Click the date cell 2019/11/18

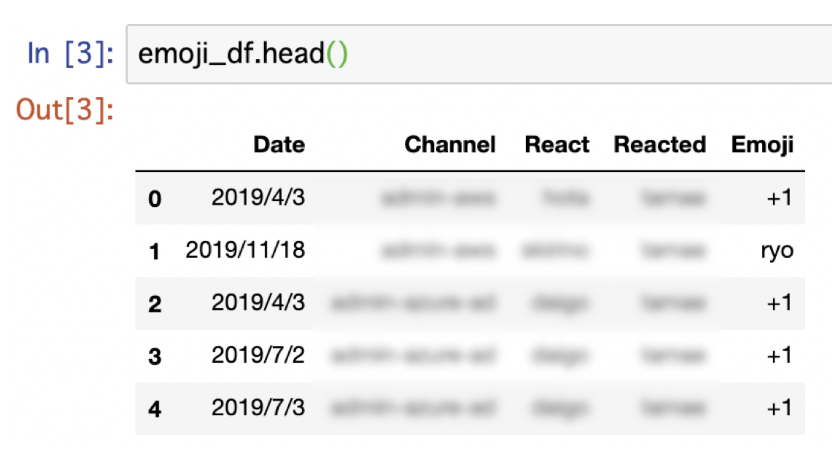(245, 250)
